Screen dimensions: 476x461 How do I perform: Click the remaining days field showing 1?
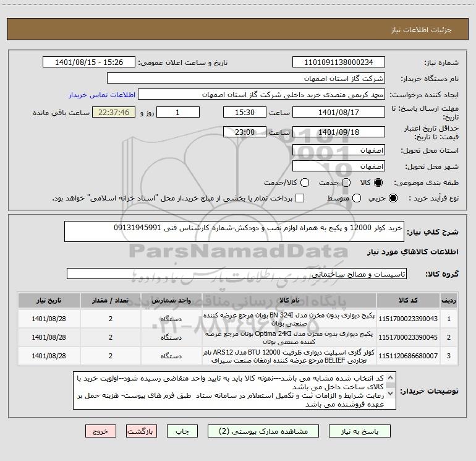(x=178, y=112)
